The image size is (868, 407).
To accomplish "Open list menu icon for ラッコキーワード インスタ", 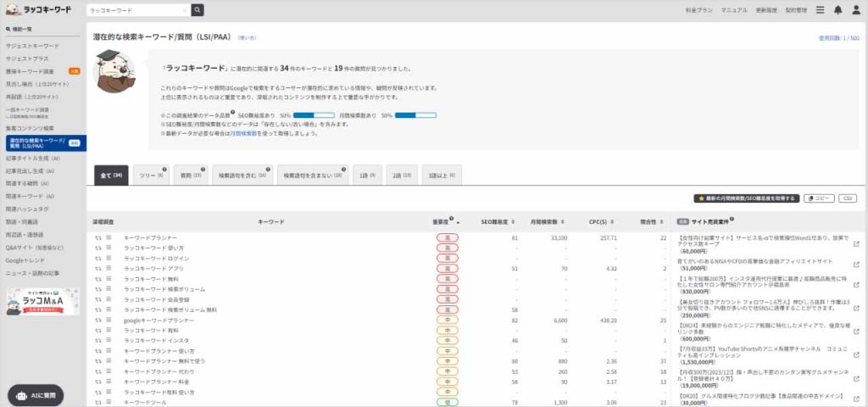I will coord(108,341).
